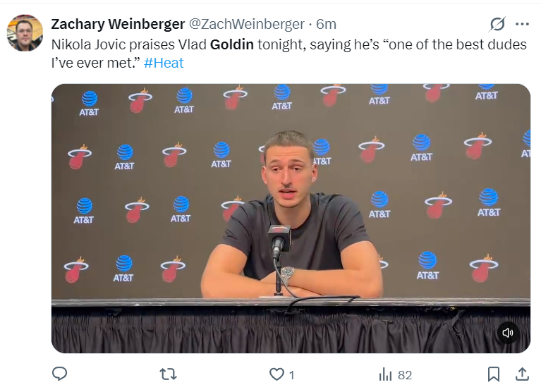Open the 6m tweet timestamp

(326, 24)
